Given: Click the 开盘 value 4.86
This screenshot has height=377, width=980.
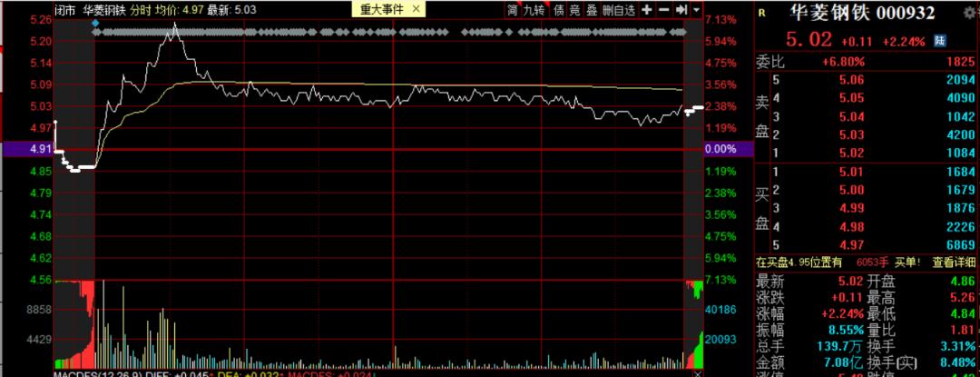Looking at the screenshot, I should tap(963, 282).
